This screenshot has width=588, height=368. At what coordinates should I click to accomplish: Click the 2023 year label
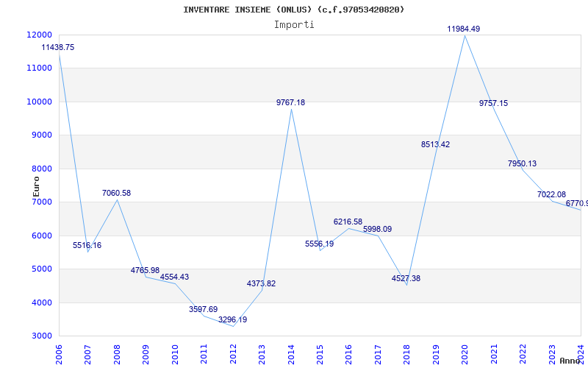(x=553, y=354)
